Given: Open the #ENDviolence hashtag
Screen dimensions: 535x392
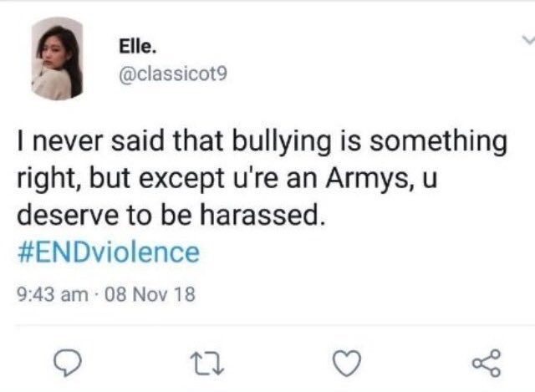Looking at the screenshot, I should point(108,252).
